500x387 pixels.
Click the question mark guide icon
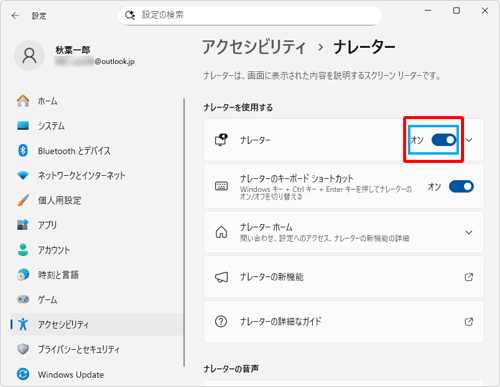point(221,322)
